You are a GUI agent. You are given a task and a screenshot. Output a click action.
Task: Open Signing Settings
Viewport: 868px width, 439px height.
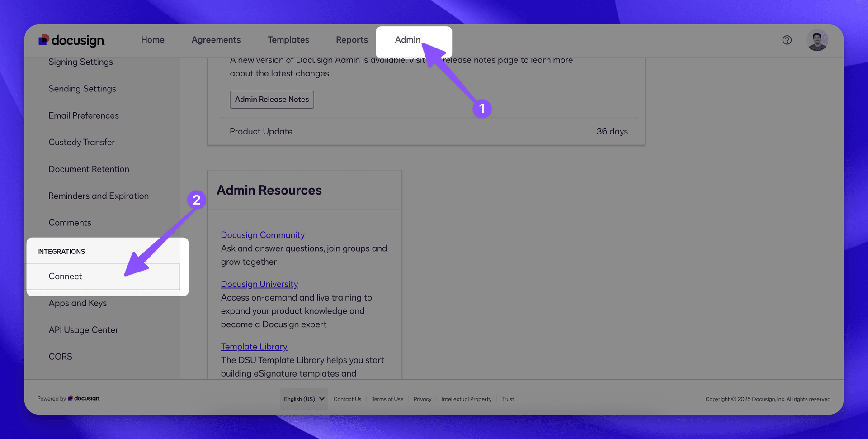tap(80, 62)
